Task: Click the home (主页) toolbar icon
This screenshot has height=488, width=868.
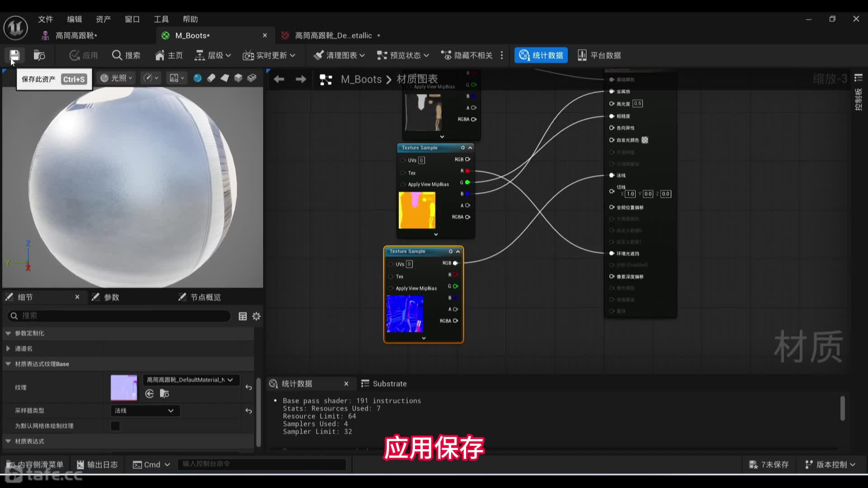Action: pos(169,55)
